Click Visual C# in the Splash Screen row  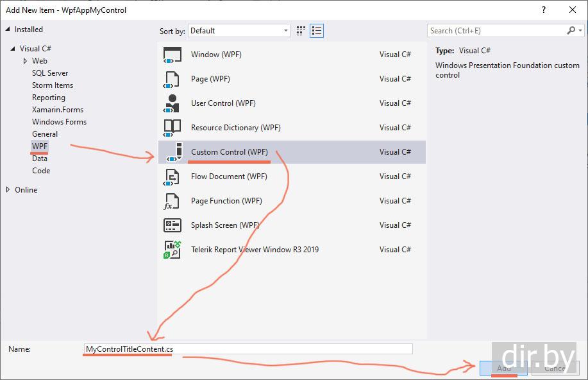(x=395, y=225)
